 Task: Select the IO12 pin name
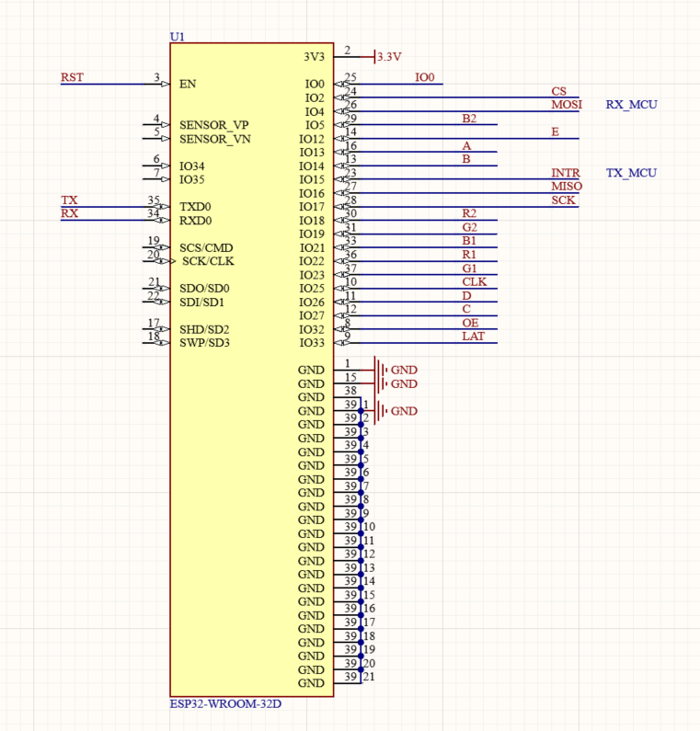[x=312, y=139]
